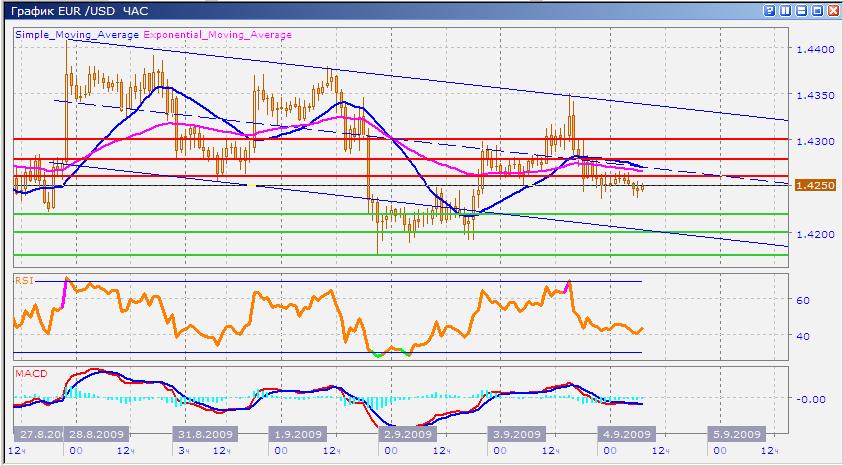Click the 1.4200 price axis label
The width and height of the screenshot is (843, 466).
tap(817, 234)
